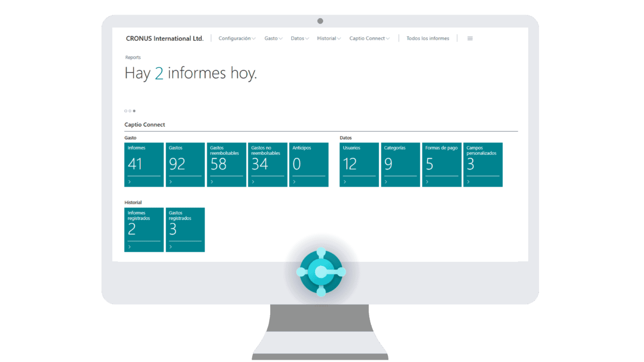
Task: Click the Reports label above headline
Action: point(133,57)
